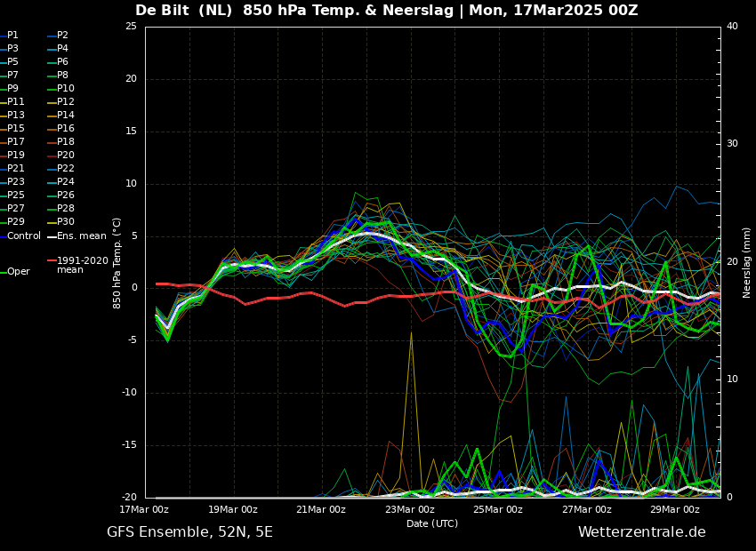756x551 pixels.
Task: Click the 850 hPa Temp. left axis label
Action: point(117,262)
